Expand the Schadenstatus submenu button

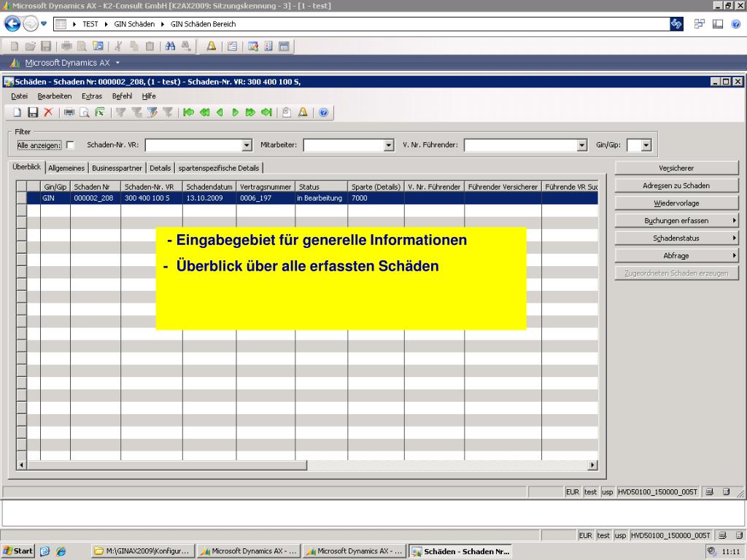676,238
